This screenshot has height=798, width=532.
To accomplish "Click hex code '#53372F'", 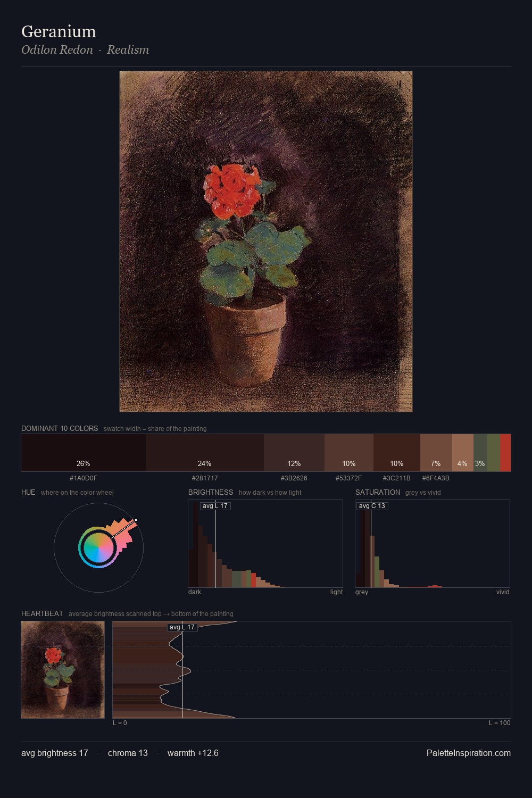I will 348,478.
